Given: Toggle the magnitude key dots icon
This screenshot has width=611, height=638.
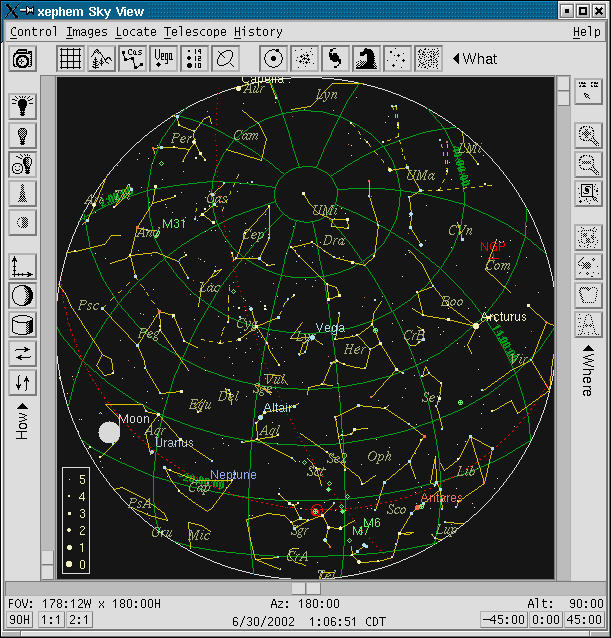Looking at the screenshot, I should pos(194,59).
